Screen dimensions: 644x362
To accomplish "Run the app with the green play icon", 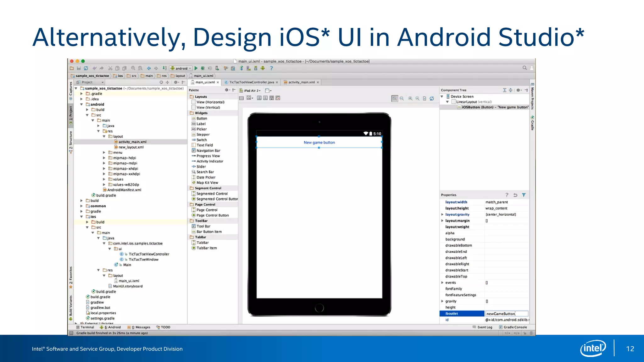I will tap(196, 68).
